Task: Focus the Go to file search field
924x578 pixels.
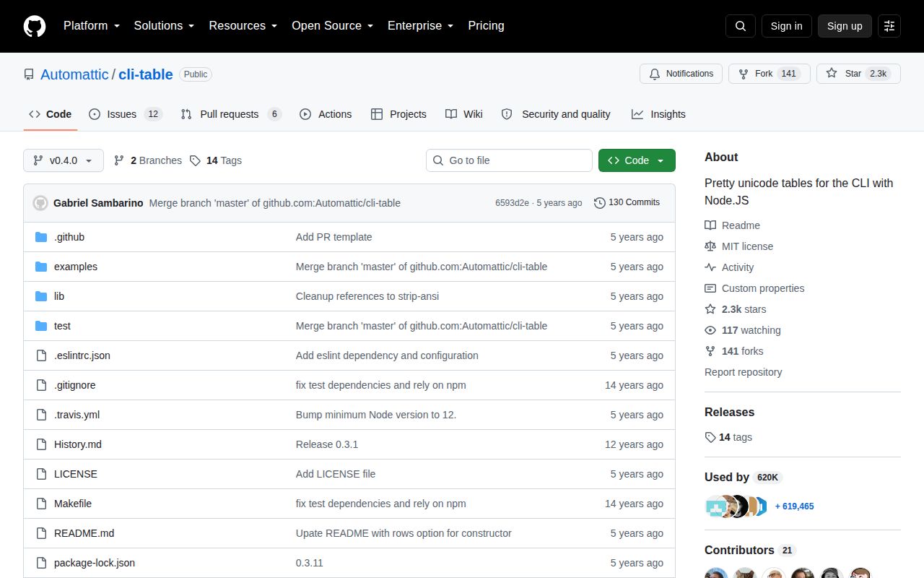Action: (x=509, y=160)
